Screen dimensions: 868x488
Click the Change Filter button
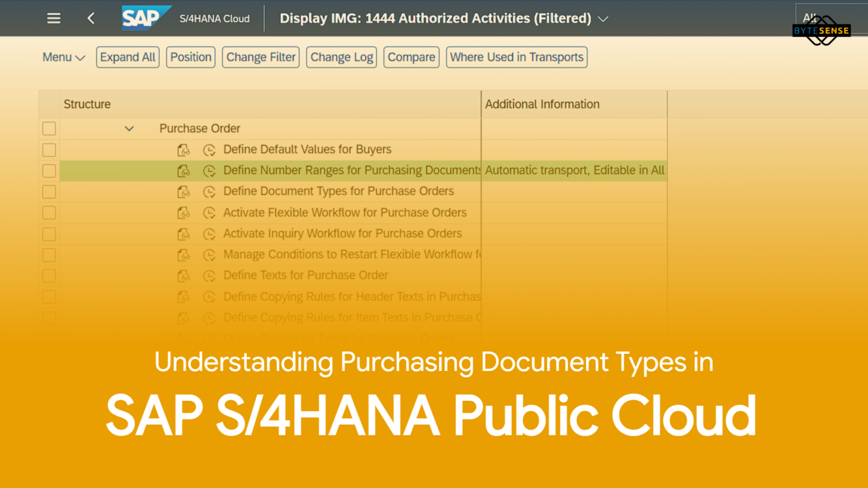[260, 57]
